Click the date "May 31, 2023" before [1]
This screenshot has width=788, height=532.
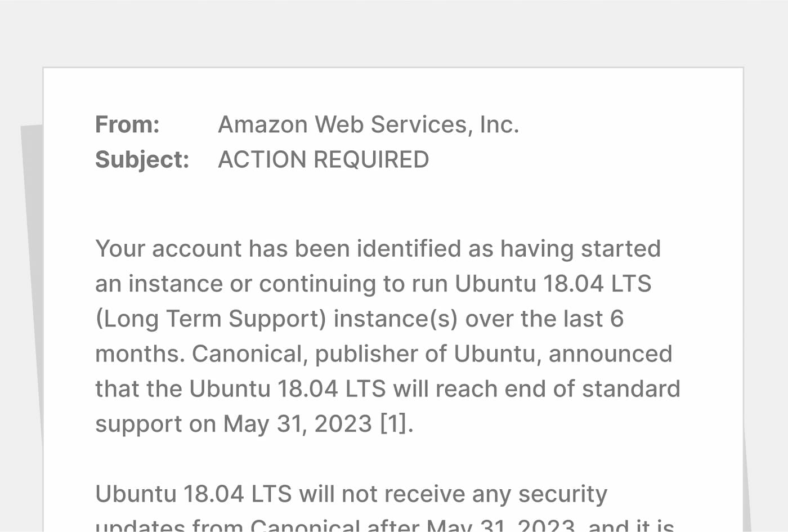coord(298,424)
